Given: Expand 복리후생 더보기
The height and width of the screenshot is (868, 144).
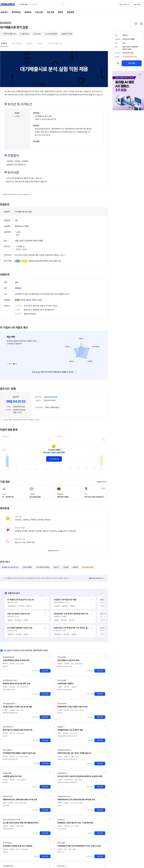Looking at the screenshot, I should [x=54, y=551].
